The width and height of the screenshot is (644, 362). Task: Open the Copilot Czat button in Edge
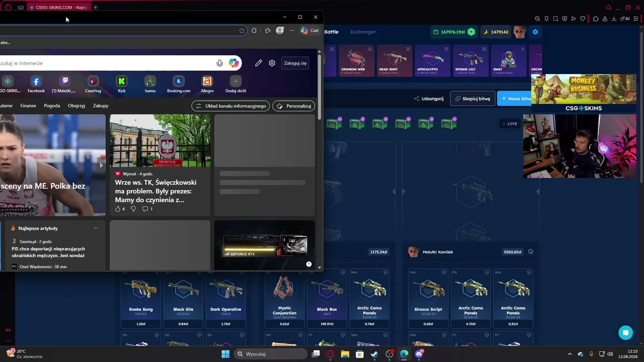[309, 31]
